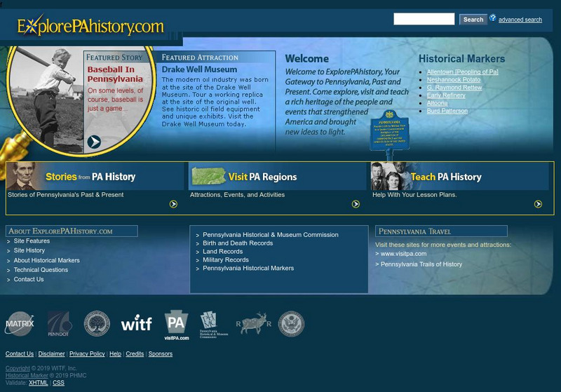The height and width of the screenshot is (392, 561).
Task: Open Pennsylvania Historical & Museum Commission link
Action: coord(271,235)
